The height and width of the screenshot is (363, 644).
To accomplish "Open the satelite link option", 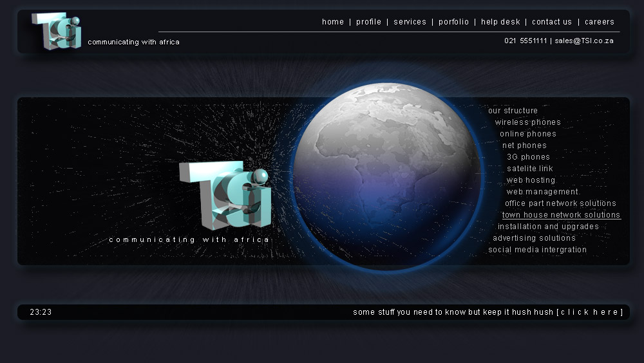I will (x=529, y=169).
